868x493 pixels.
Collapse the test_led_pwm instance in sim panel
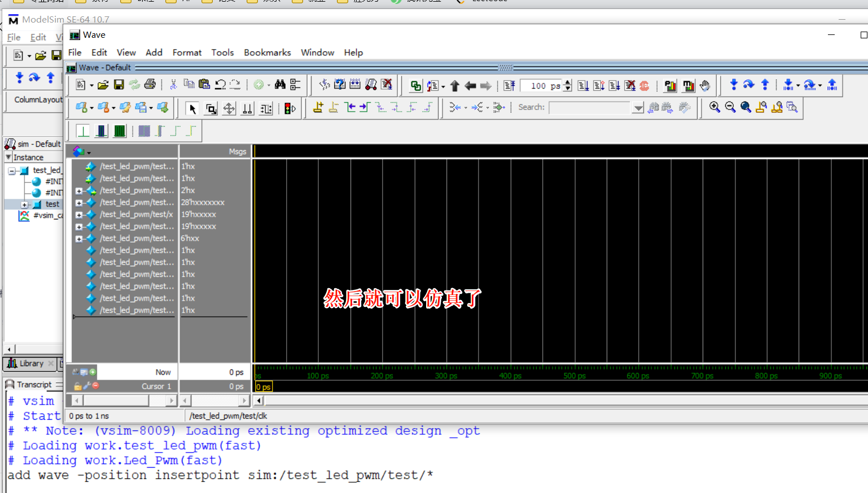pyautogui.click(x=11, y=170)
